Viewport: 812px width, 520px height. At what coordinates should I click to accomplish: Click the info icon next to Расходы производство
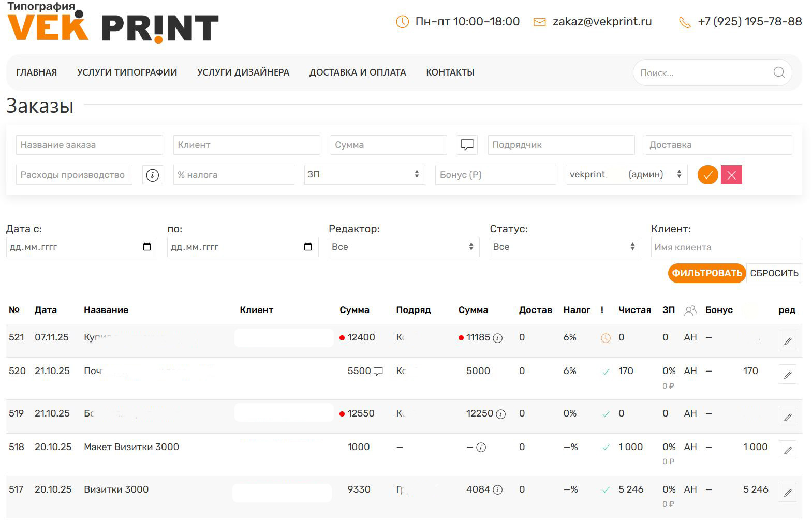click(152, 175)
